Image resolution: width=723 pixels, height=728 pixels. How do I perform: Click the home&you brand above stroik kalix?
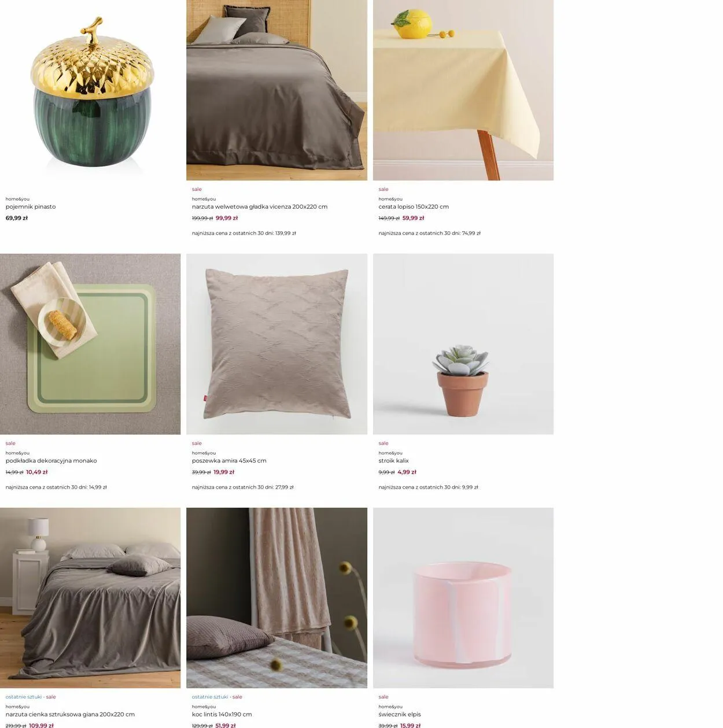click(390, 453)
